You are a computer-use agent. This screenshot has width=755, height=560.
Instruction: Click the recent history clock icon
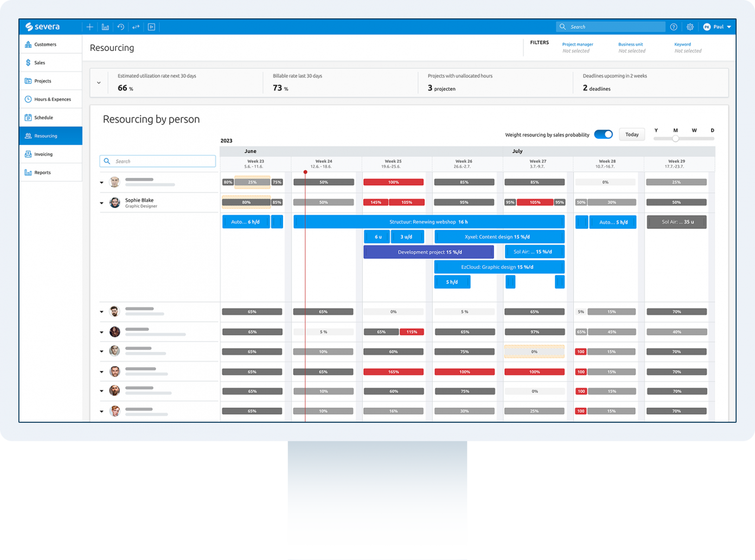point(121,27)
